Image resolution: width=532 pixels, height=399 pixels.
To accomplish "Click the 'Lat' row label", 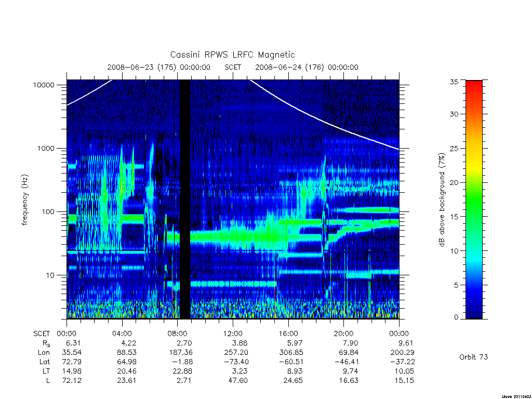I will click(45, 362).
